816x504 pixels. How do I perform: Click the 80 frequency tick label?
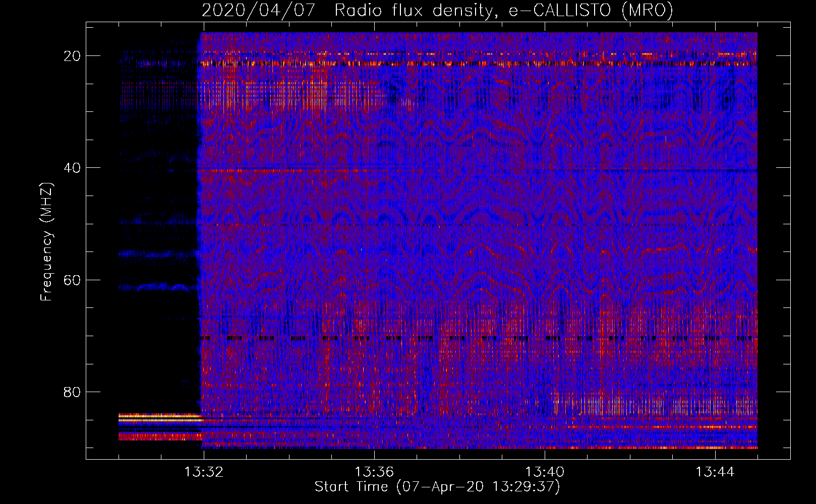click(x=72, y=392)
